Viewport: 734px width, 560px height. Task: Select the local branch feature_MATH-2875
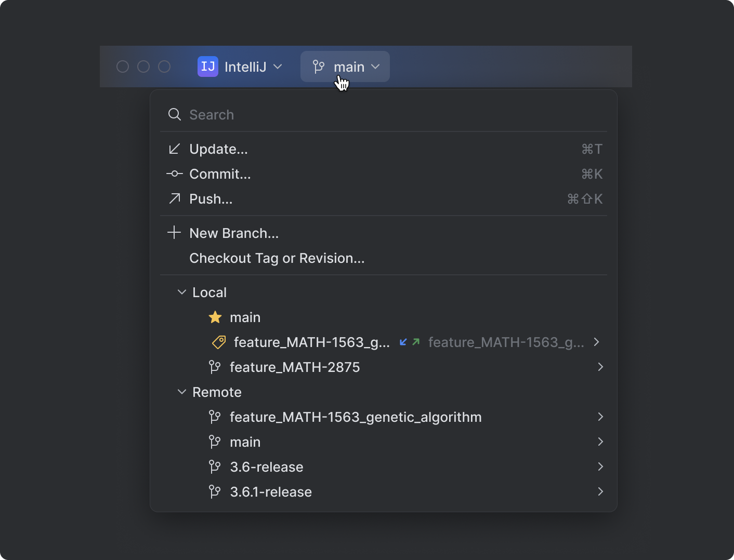(295, 367)
